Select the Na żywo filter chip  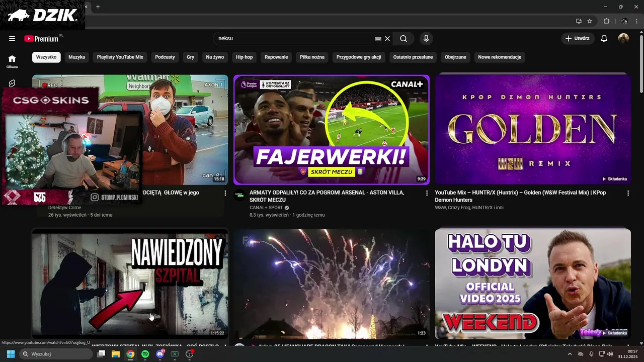[215, 57]
